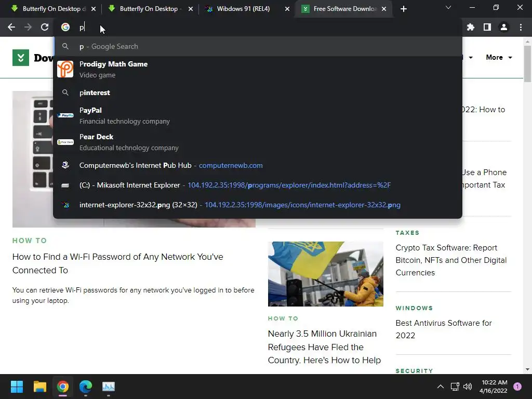Click the page vertical scrollbar thumb
532x399 pixels.
(527, 63)
